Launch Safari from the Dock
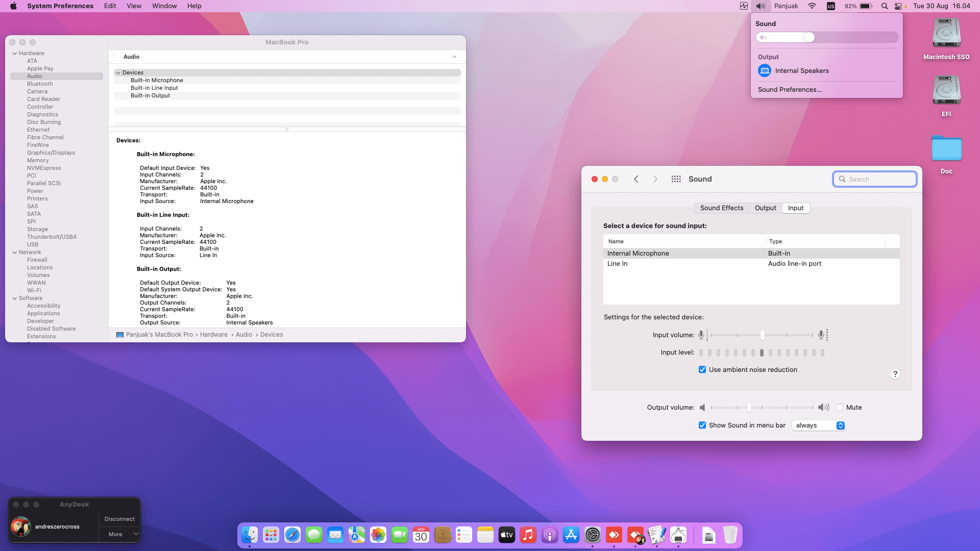980x551 pixels. point(292,535)
